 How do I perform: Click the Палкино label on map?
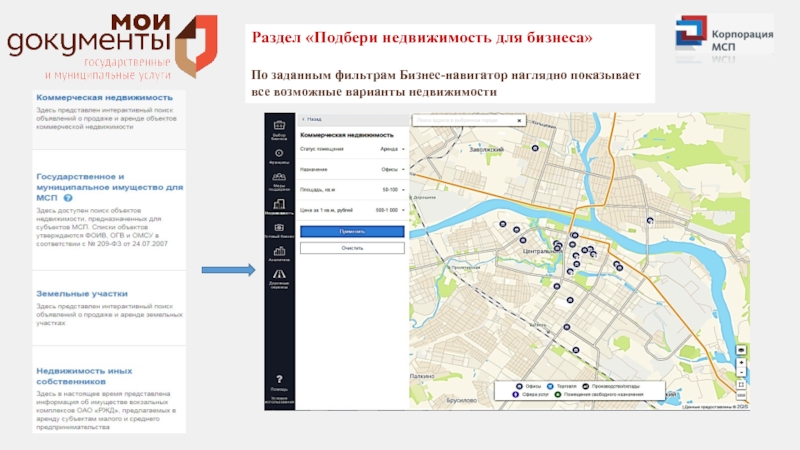pos(422,376)
